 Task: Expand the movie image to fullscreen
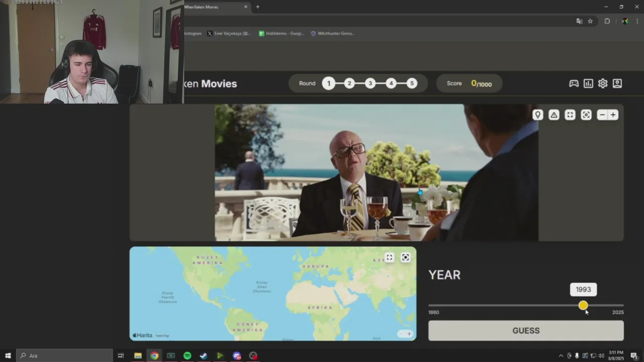pyautogui.click(x=570, y=115)
